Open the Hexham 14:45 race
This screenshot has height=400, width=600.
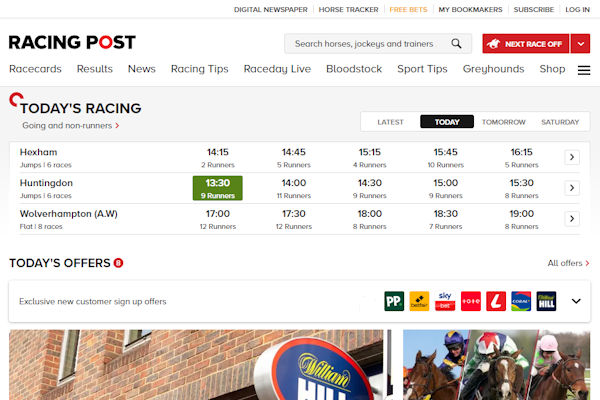294,158
